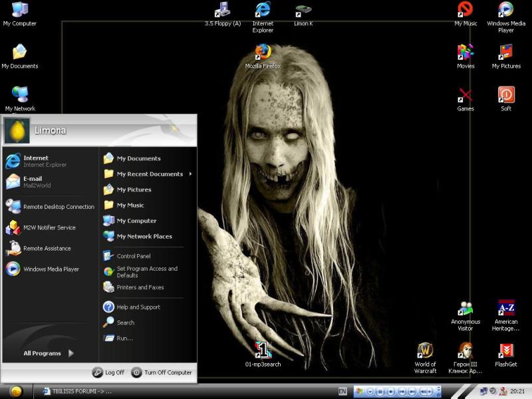Choose Windows Media Player in the Start menu
Image resolution: width=532 pixels, height=399 pixels.
[x=51, y=269]
